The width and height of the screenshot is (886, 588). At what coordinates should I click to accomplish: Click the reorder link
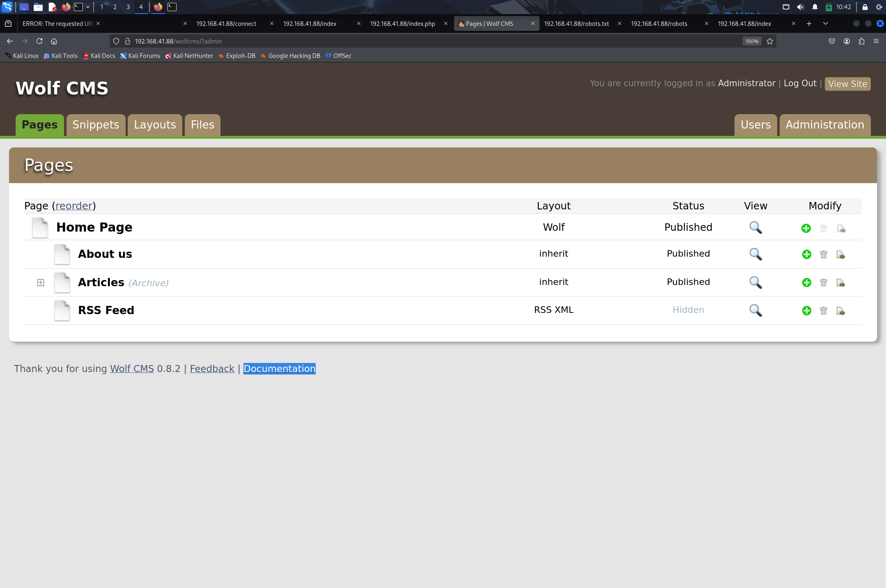tap(74, 206)
